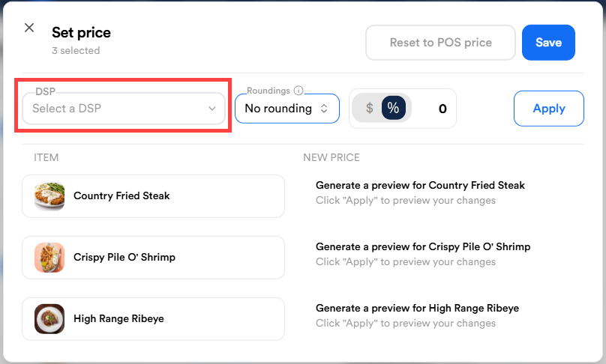Click the High Range Ribeye preview text
606x364 pixels.
coord(417,309)
